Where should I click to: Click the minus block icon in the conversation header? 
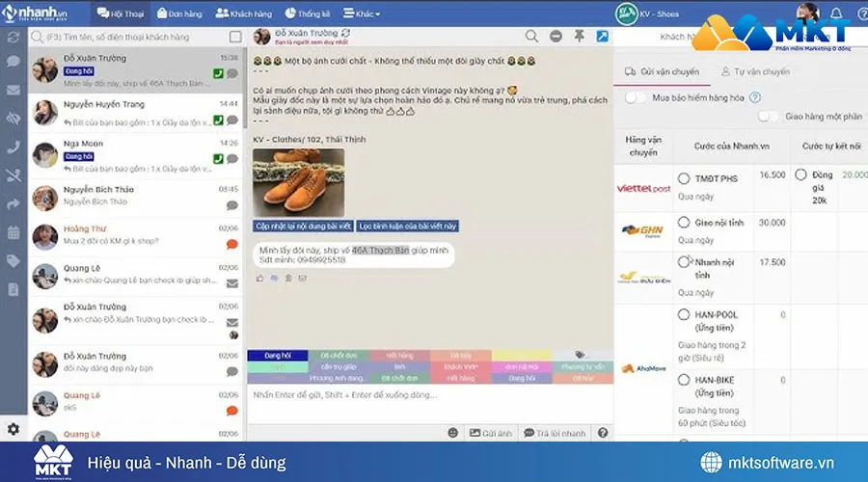(x=556, y=37)
